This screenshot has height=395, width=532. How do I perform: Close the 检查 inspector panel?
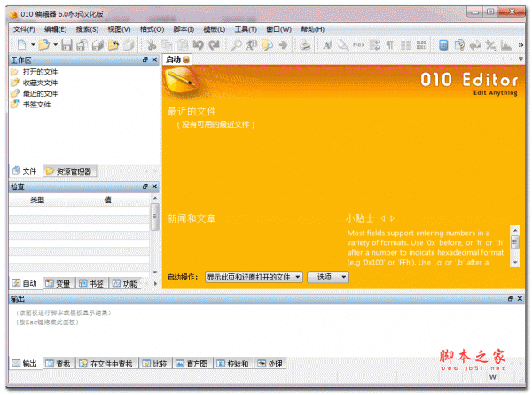(x=154, y=186)
